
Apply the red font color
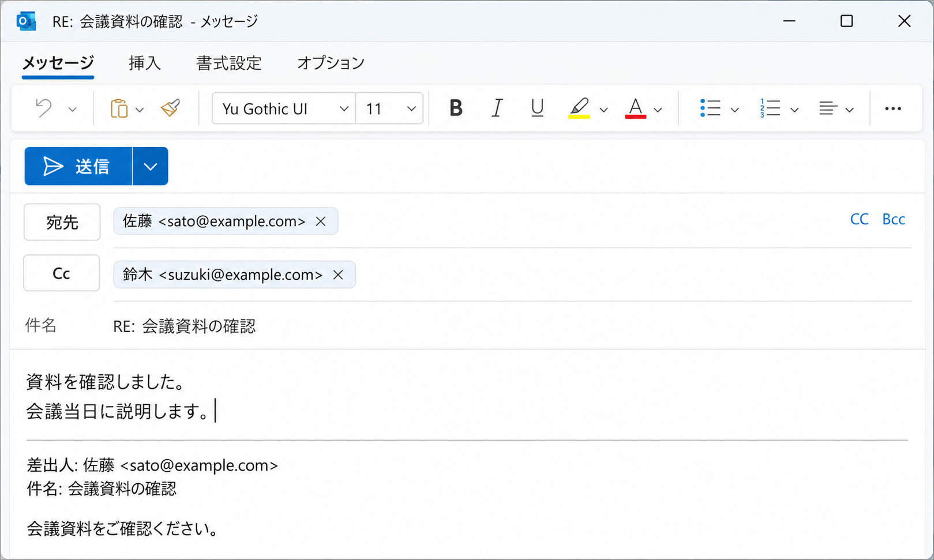pos(635,108)
